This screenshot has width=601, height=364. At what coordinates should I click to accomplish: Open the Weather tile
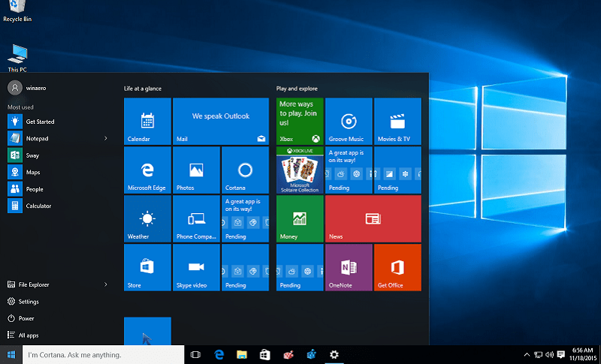tap(147, 218)
